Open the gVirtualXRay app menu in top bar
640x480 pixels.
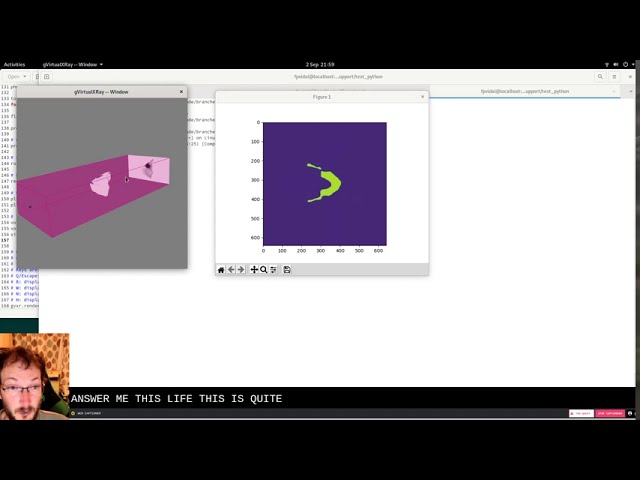(x=73, y=64)
